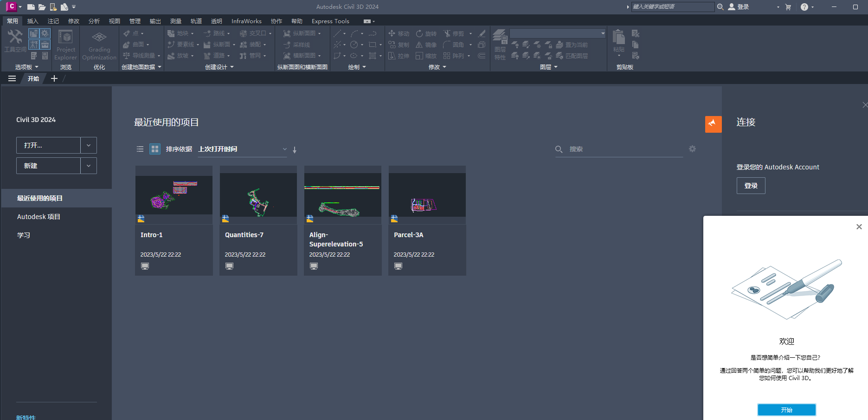Image resolution: width=868 pixels, height=420 pixels.
Task: Click the 新建 button
Action: click(48, 166)
